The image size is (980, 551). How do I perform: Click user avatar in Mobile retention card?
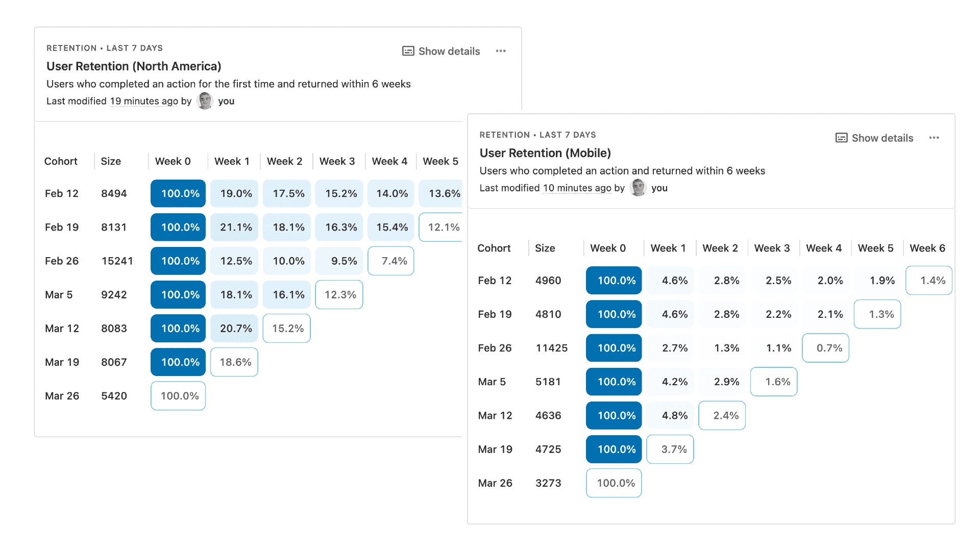(x=638, y=188)
